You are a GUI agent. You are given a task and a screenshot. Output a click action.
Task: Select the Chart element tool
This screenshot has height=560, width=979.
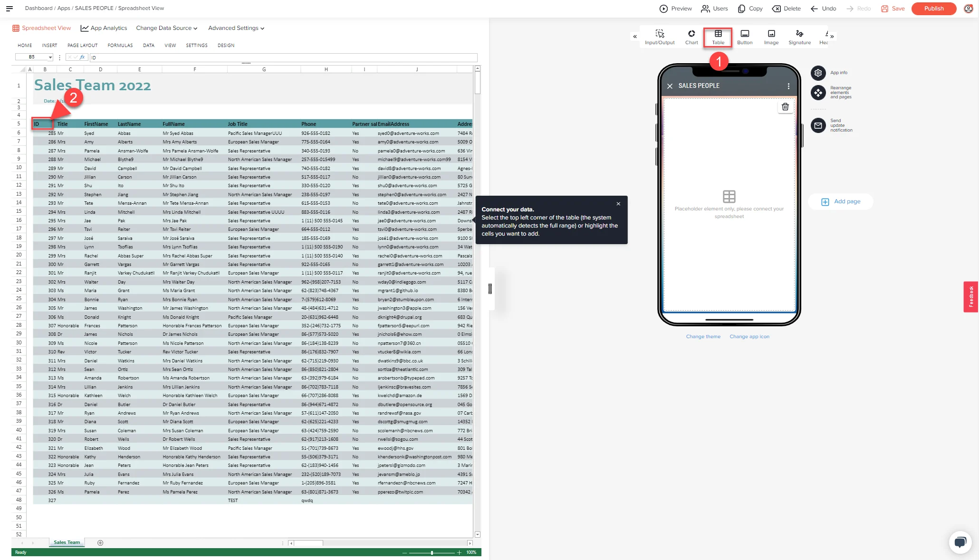[691, 37]
